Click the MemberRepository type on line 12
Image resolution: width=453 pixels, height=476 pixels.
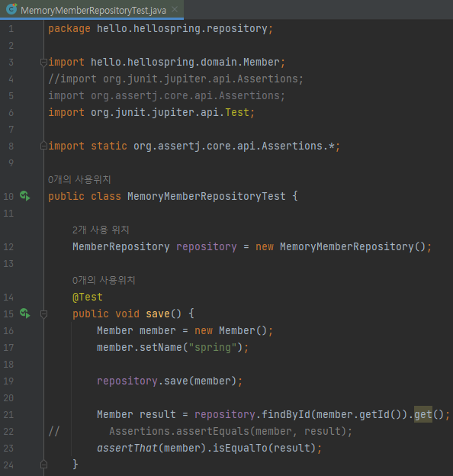(x=121, y=246)
